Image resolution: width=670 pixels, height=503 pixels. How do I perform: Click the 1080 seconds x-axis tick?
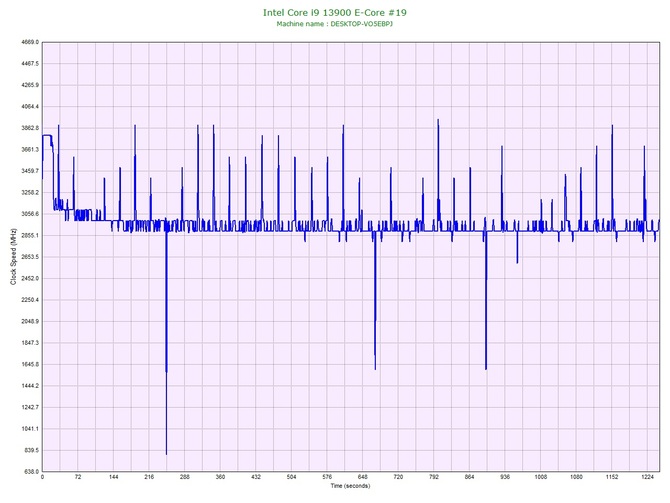576,477
